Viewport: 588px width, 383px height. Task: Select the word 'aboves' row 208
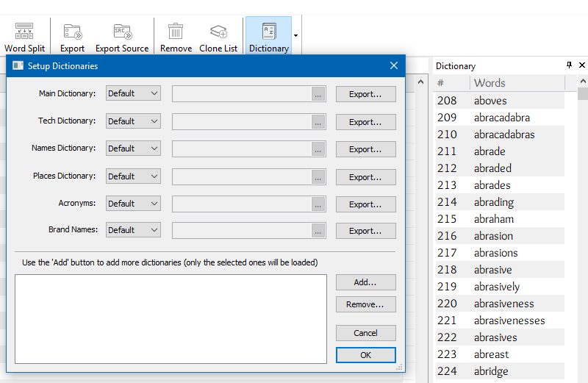click(x=500, y=101)
